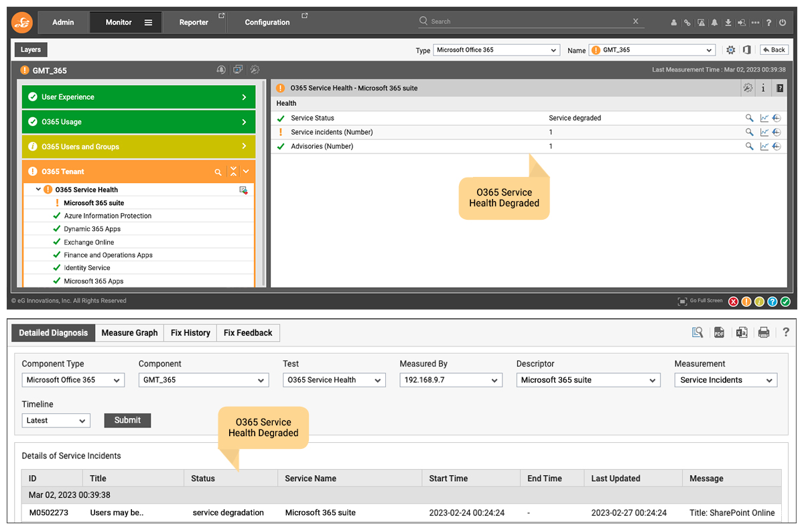Screen dimensions: 804x532
Task: Click the wrench gear icon in GMT_365 header
Action: coord(255,70)
